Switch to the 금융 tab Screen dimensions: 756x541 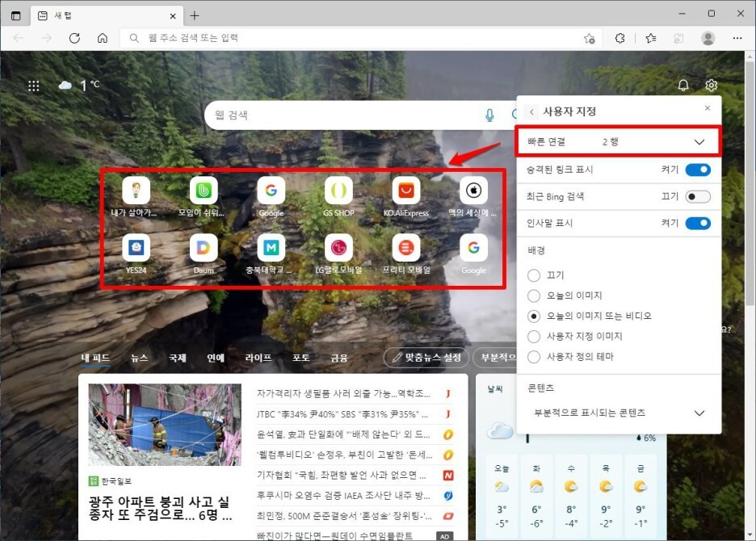click(x=339, y=358)
